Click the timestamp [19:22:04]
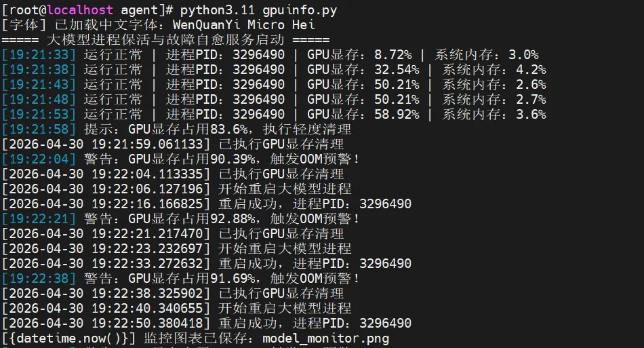The image size is (644, 348). 39,159
